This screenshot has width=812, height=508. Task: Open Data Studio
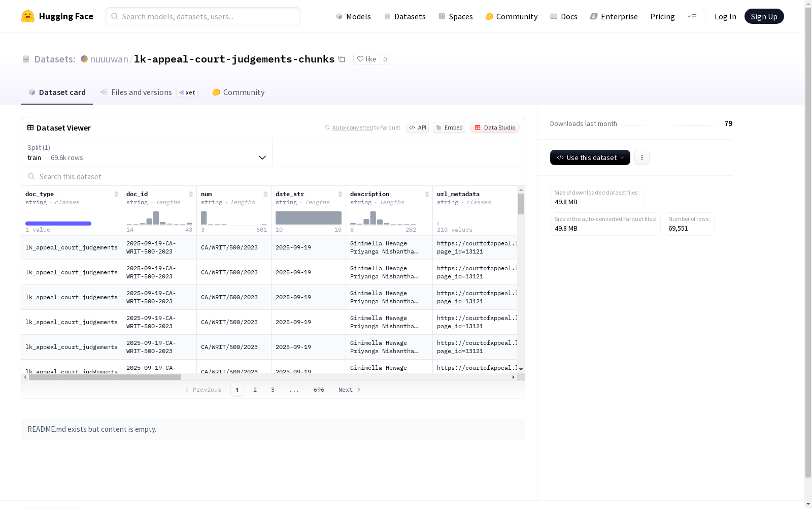click(x=494, y=128)
